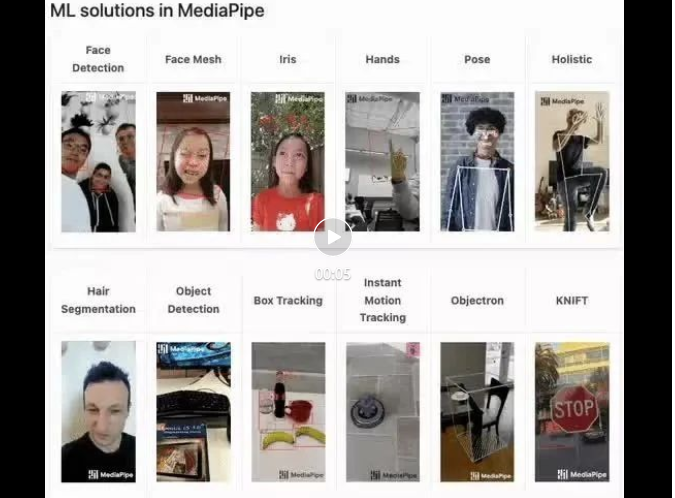
Task: Click the Pose demo thumbnail
Action: (477, 162)
